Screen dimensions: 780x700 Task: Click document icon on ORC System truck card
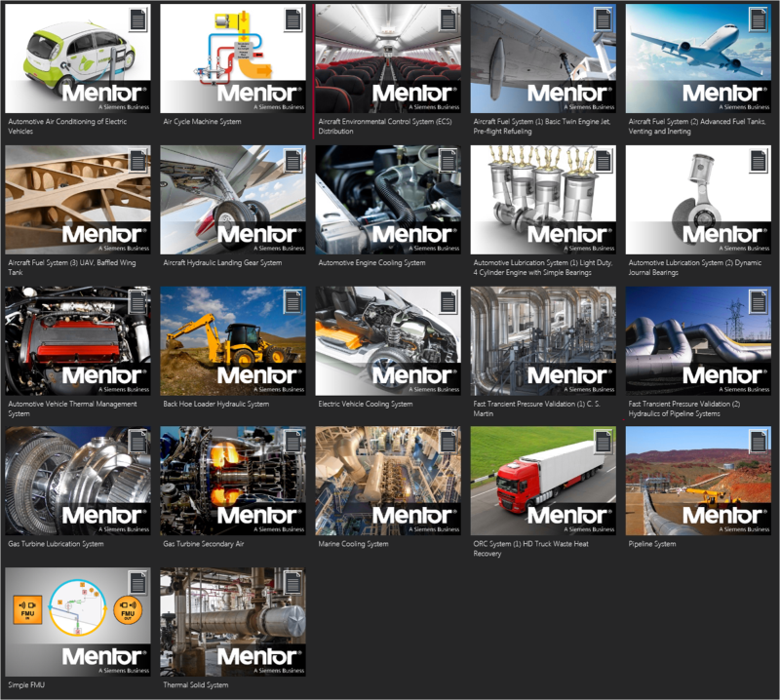pos(604,443)
